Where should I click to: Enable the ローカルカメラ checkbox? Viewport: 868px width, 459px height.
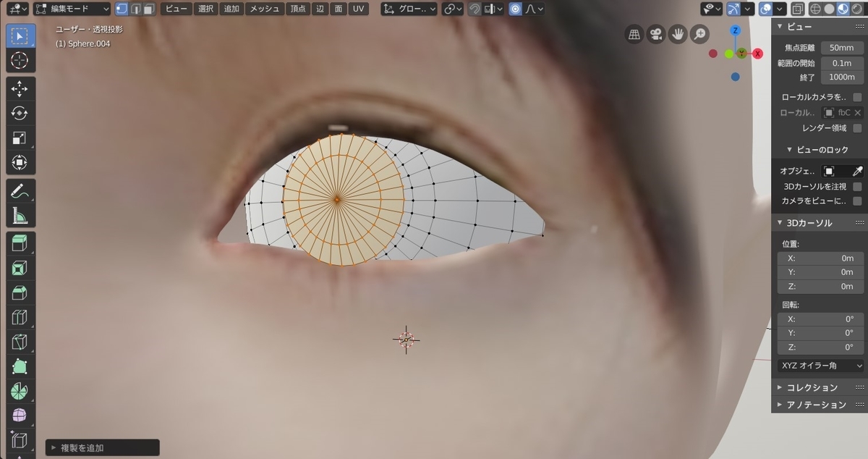[x=857, y=97]
